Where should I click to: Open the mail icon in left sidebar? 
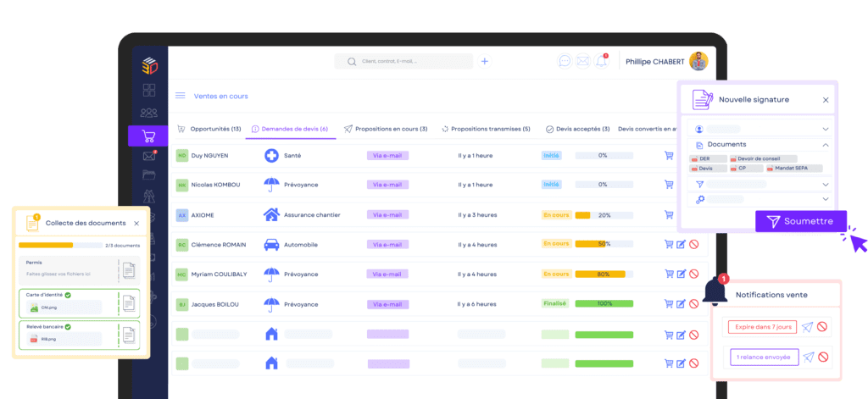pos(148,156)
